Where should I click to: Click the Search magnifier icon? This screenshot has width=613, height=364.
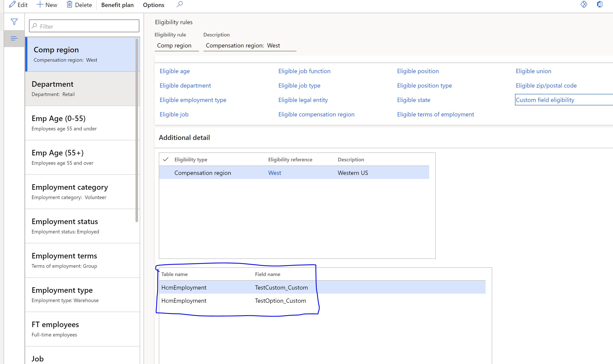pyautogui.click(x=180, y=4)
